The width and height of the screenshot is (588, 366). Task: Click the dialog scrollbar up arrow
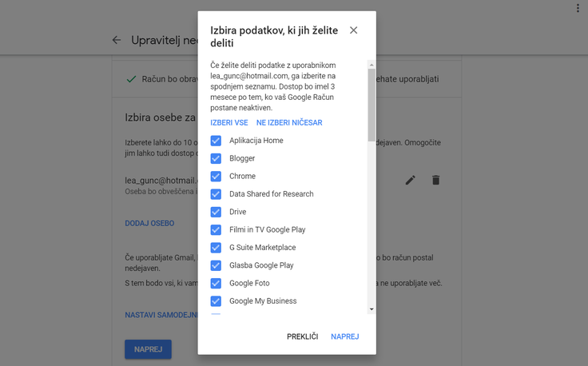click(371, 65)
